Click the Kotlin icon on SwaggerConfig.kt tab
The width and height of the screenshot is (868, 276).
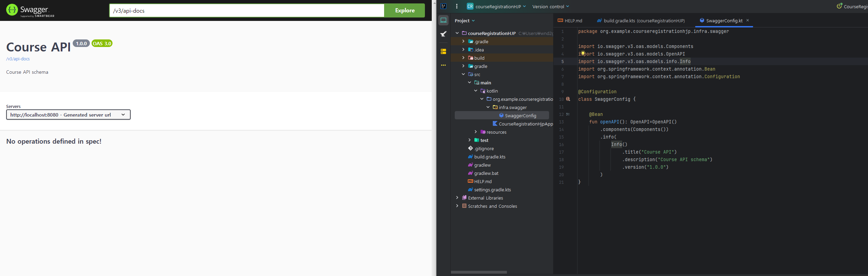(x=702, y=21)
